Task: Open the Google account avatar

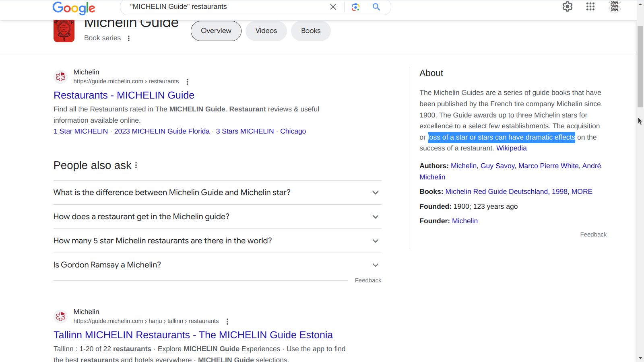Action: (615, 6)
